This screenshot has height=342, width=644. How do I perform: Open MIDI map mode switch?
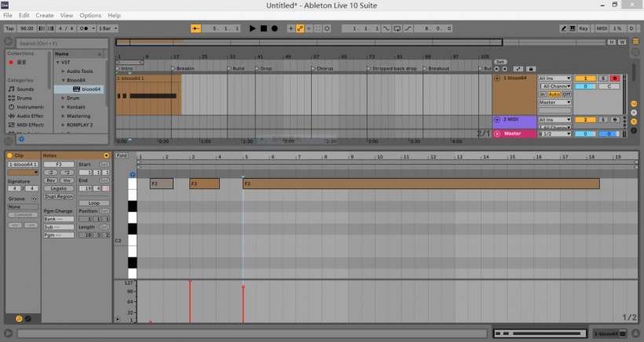(604, 29)
